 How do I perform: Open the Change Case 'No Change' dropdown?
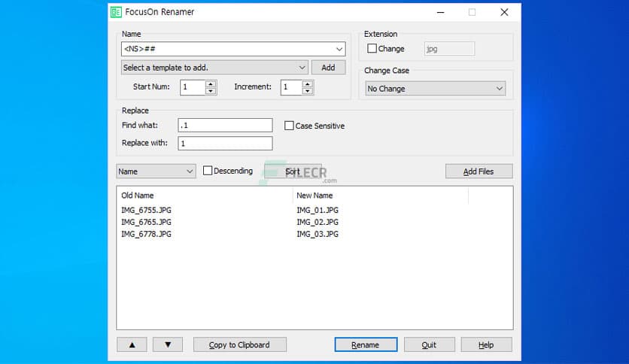435,89
